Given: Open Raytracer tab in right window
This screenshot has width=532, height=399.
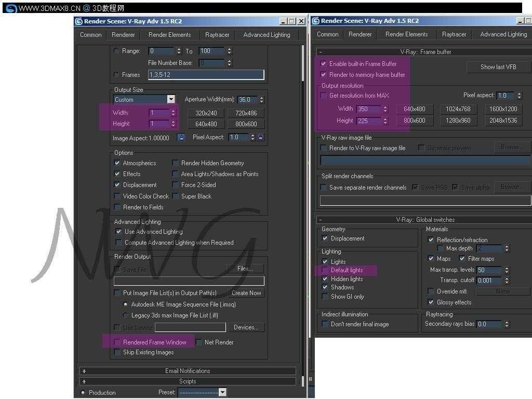Looking at the screenshot, I should [x=454, y=34].
